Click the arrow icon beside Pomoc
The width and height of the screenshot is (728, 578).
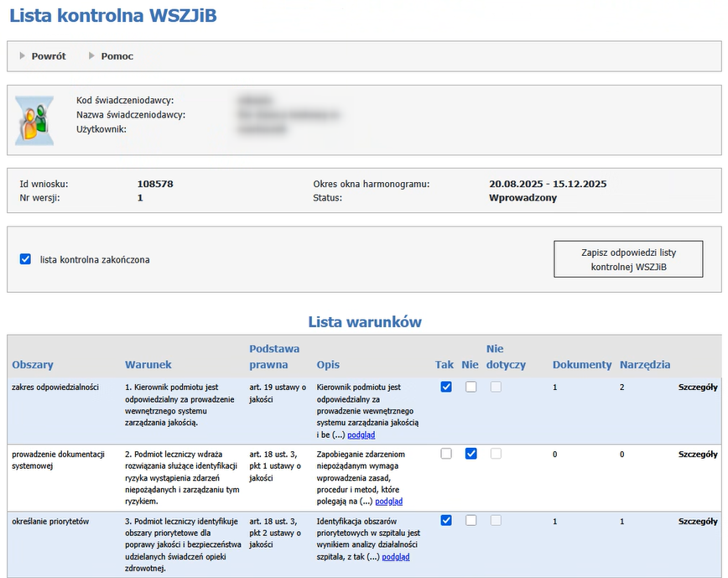pos(91,56)
